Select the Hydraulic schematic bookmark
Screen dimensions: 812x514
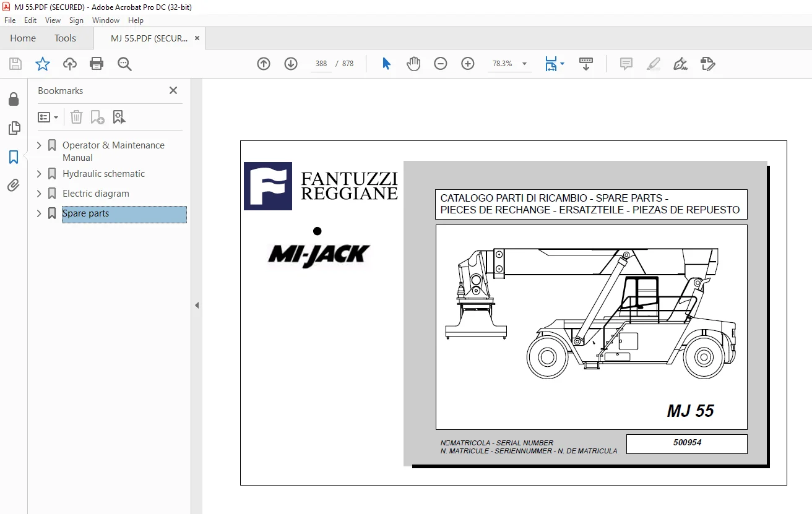(x=103, y=174)
